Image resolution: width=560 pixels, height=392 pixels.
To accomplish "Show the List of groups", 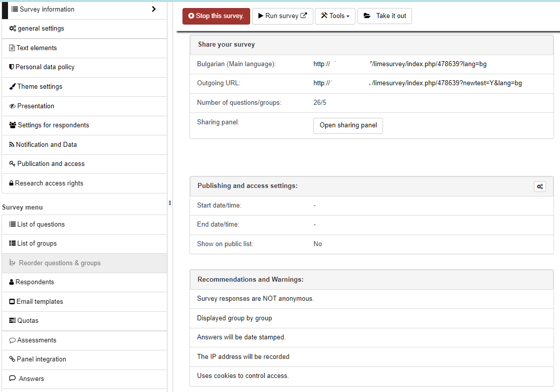I will pos(84,244).
